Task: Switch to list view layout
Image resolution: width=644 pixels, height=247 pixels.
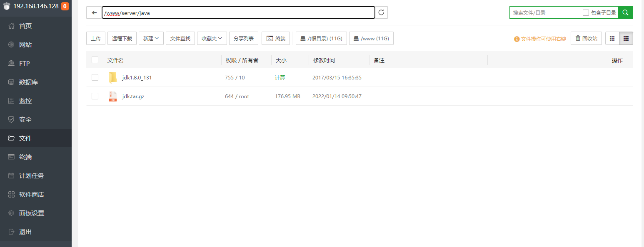Action: pyautogui.click(x=626, y=38)
